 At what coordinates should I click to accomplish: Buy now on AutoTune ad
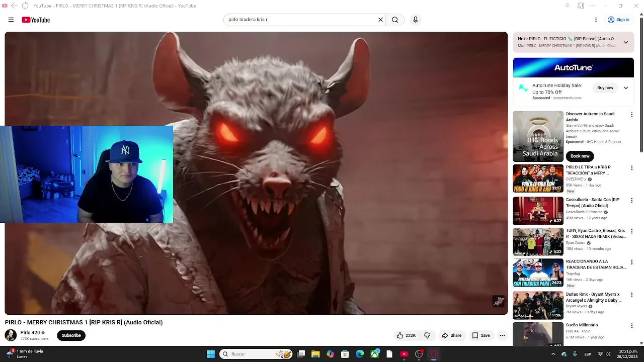point(605,88)
